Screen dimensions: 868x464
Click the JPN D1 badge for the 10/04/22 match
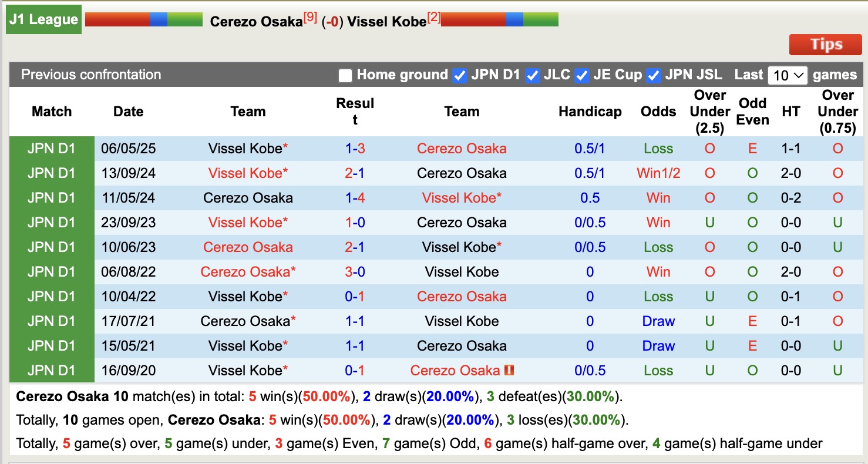point(52,297)
